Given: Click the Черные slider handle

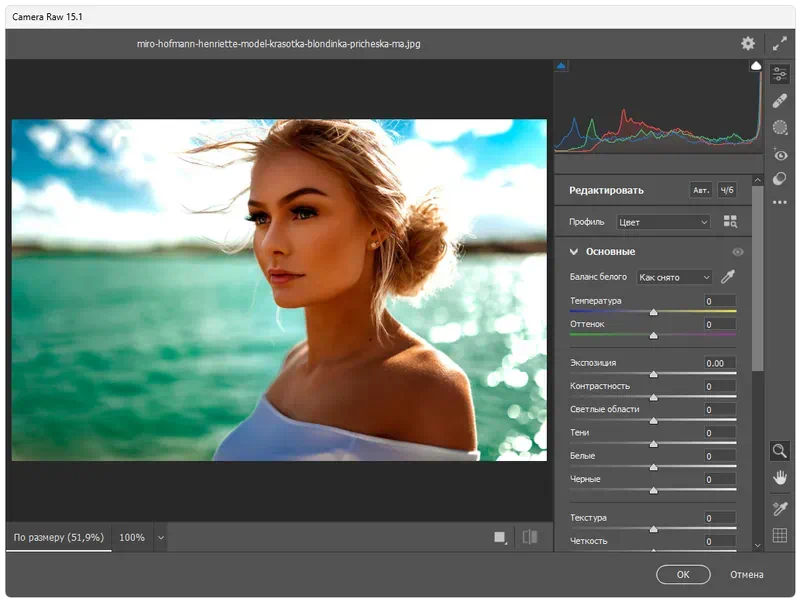Looking at the screenshot, I should tap(653, 491).
